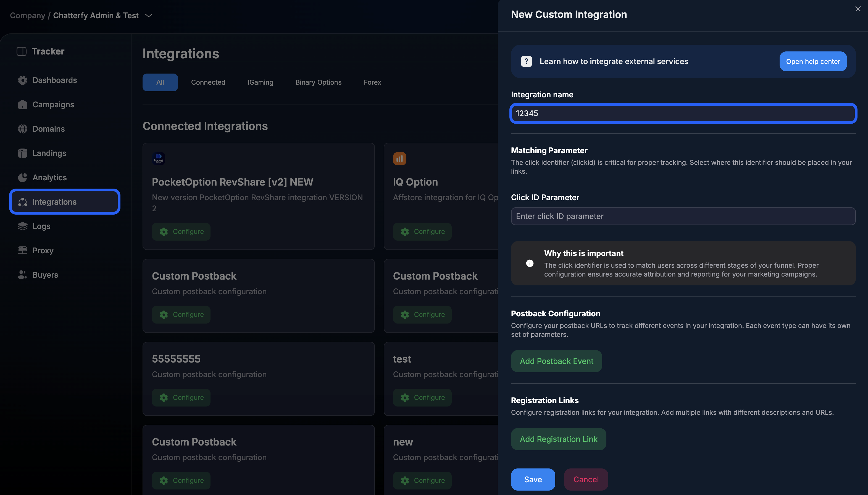The height and width of the screenshot is (495, 868).
Task: Click the Landings sidebar icon
Action: click(23, 153)
